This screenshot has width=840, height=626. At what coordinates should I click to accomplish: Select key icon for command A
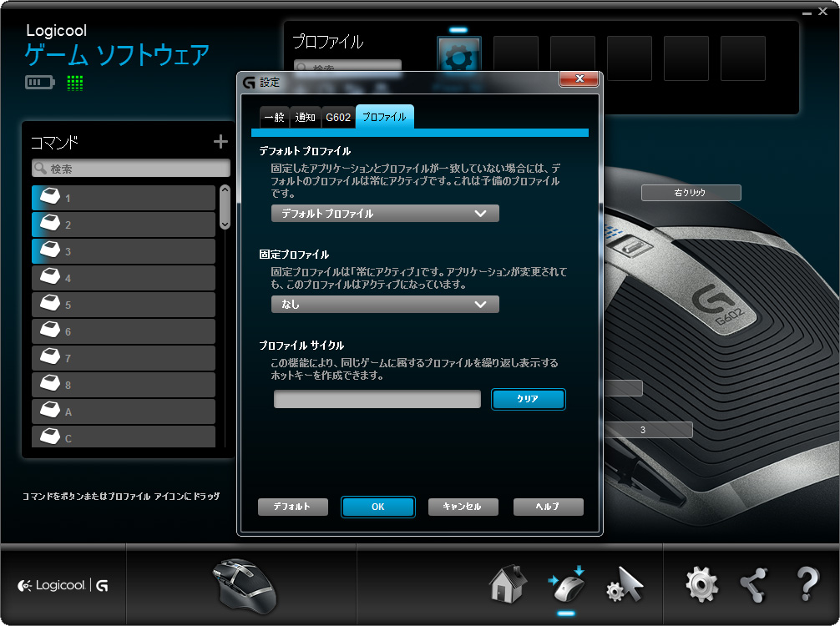click(x=50, y=410)
